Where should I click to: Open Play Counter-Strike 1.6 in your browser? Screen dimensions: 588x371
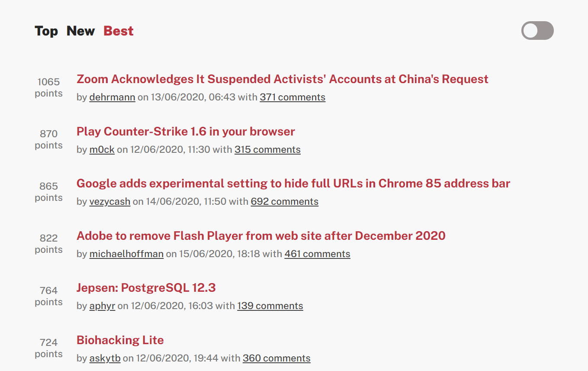pos(186,132)
